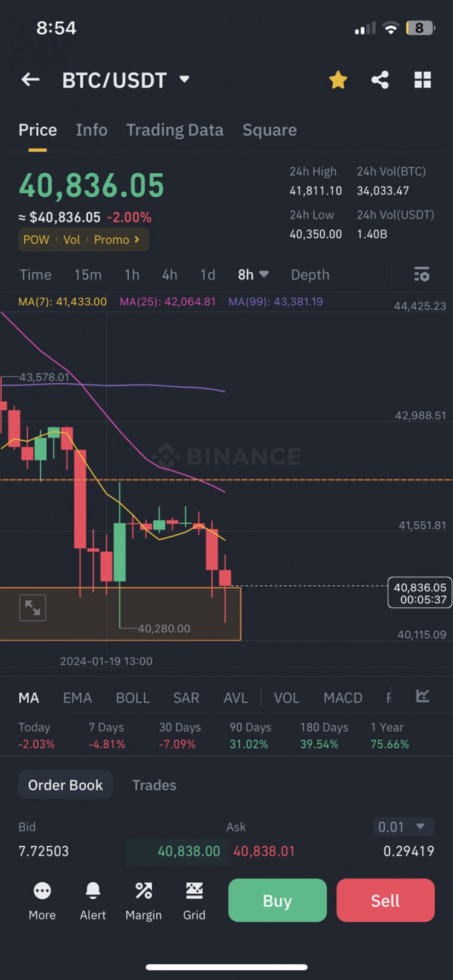Switch chart to 1d interval
Screen dimensions: 453x980
(x=208, y=275)
